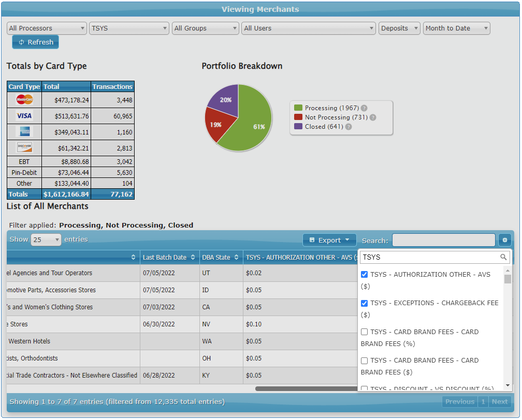This screenshot has height=420, width=522.
Task: Click the Card Type column header
Action: pos(24,86)
